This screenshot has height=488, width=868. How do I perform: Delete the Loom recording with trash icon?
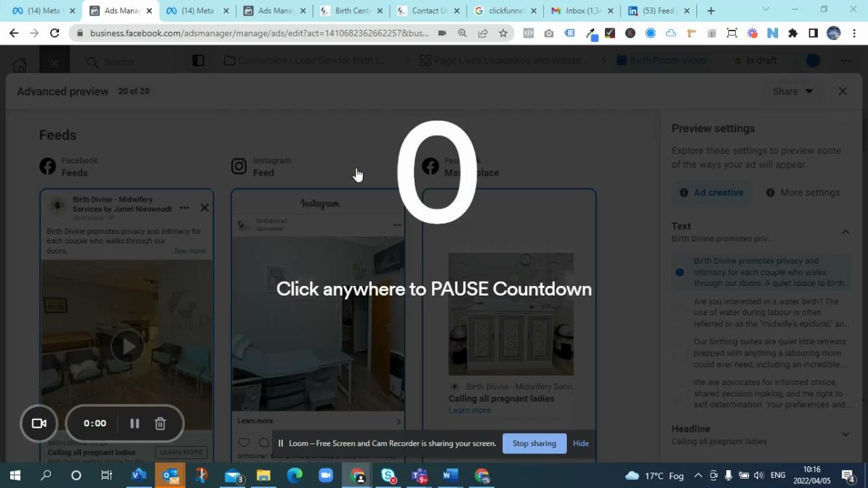[160, 424]
